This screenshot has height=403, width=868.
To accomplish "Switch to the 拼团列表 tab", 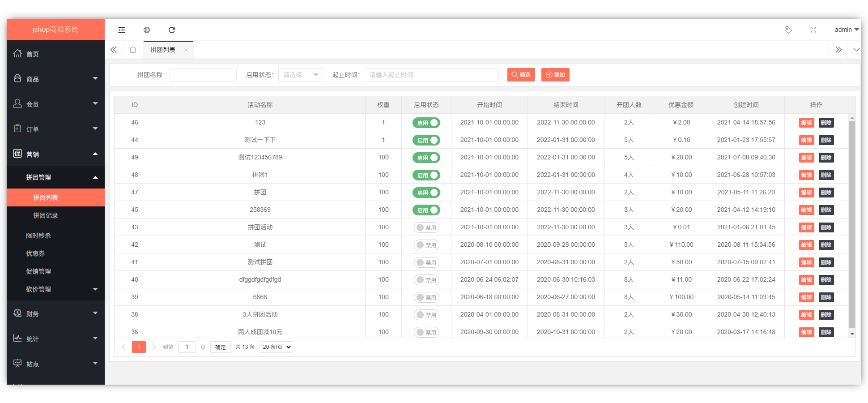I will [163, 50].
